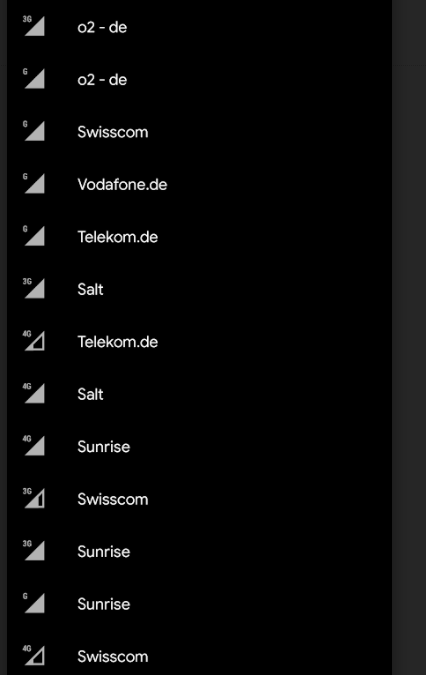Click the 3G signal icon next to Salt
Image resolution: width=426 pixels, height=675 pixels.
click(34, 288)
